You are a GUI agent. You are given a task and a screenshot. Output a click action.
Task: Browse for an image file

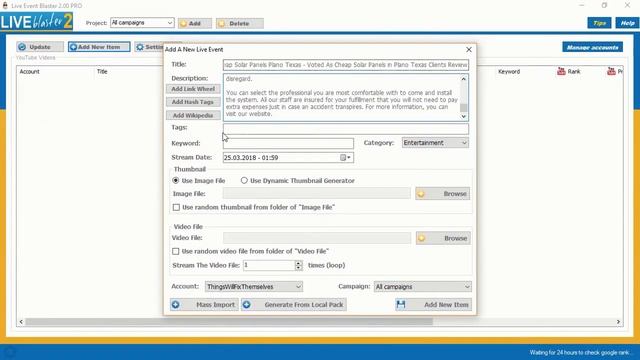point(442,194)
